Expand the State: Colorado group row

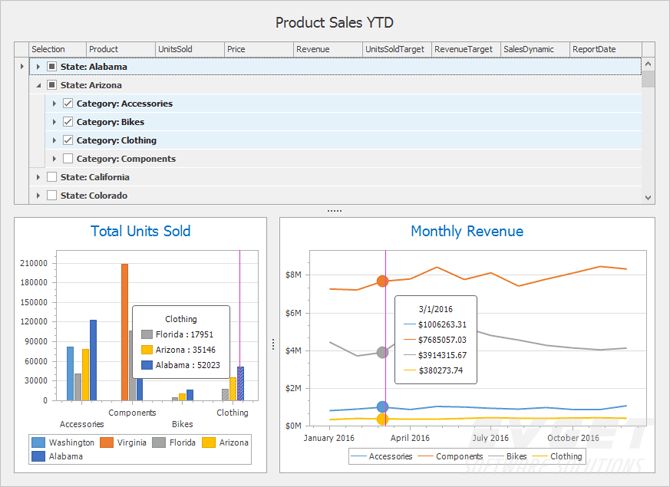point(38,195)
